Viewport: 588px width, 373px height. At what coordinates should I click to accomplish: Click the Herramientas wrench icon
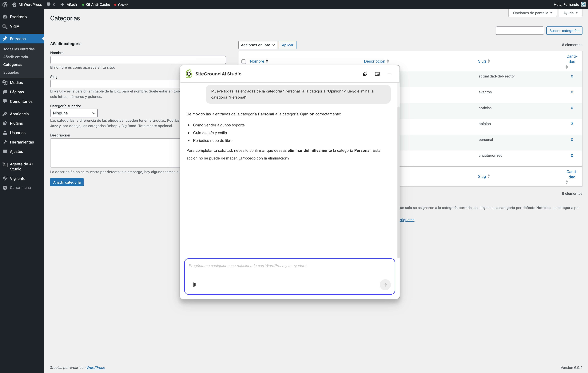(x=5, y=142)
